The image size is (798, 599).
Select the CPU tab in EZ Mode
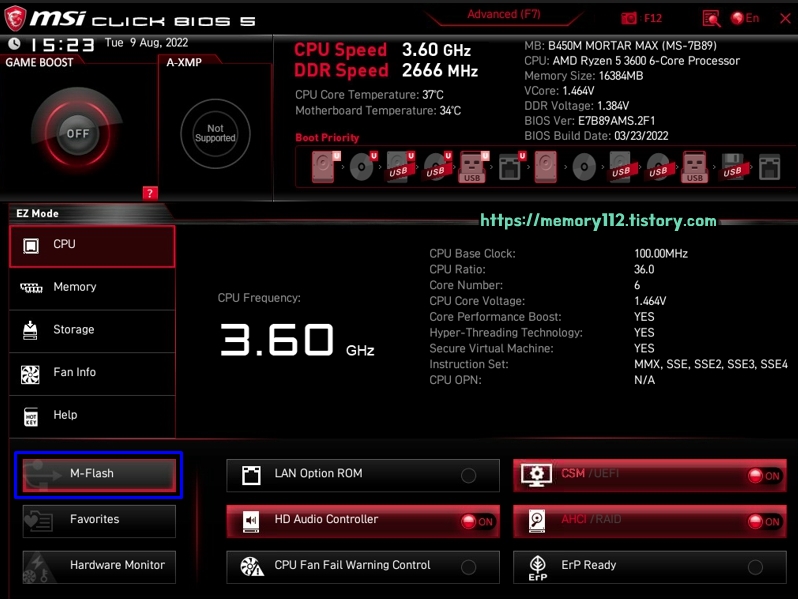(92, 246)
